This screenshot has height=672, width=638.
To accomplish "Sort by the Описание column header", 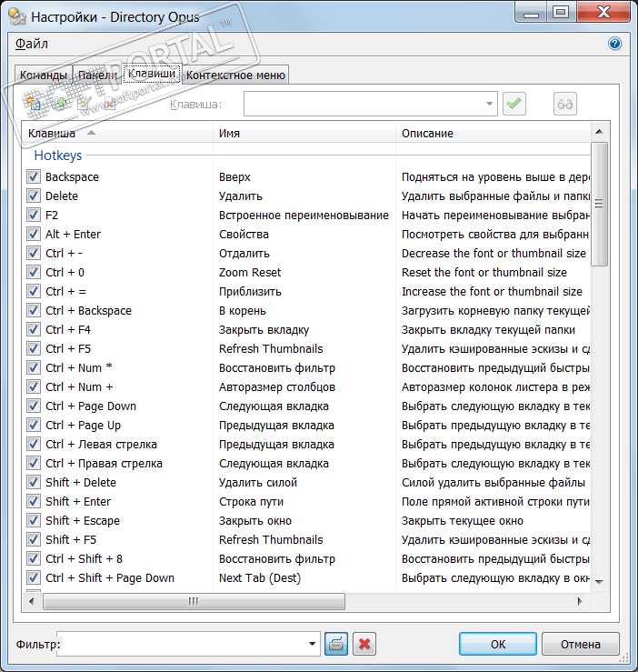I will 493,134.
